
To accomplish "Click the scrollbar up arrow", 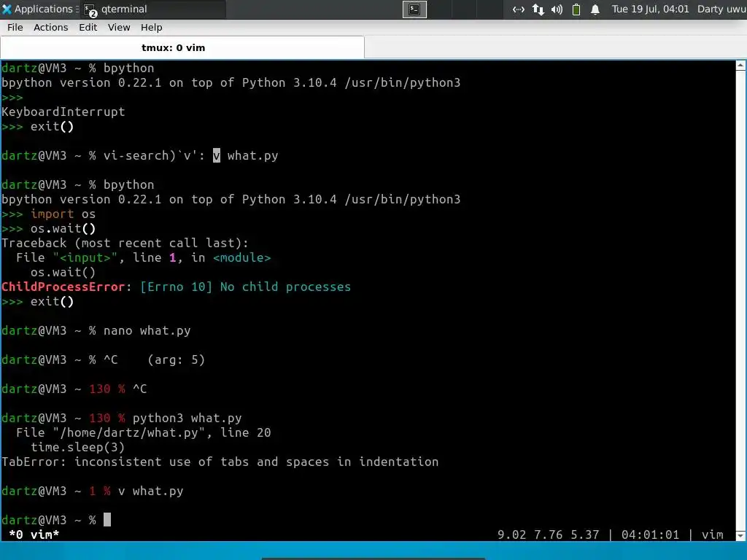I will (x=741, y=66).
